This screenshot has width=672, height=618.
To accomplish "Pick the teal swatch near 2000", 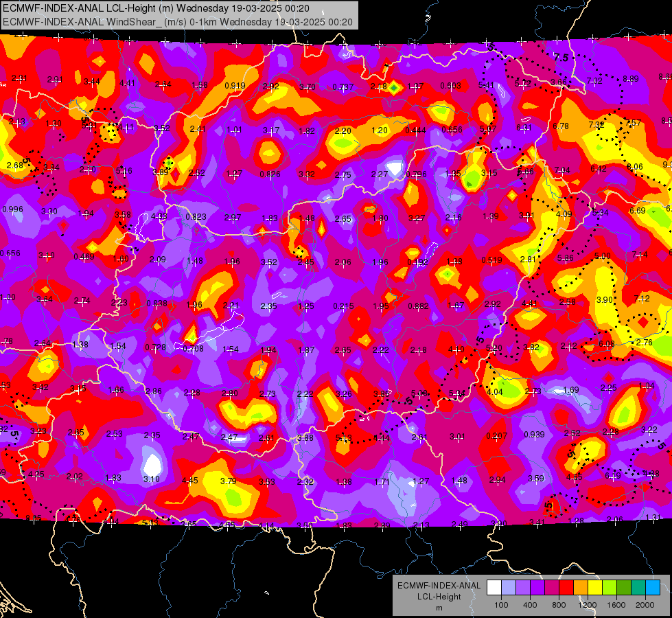I will 638,588.
